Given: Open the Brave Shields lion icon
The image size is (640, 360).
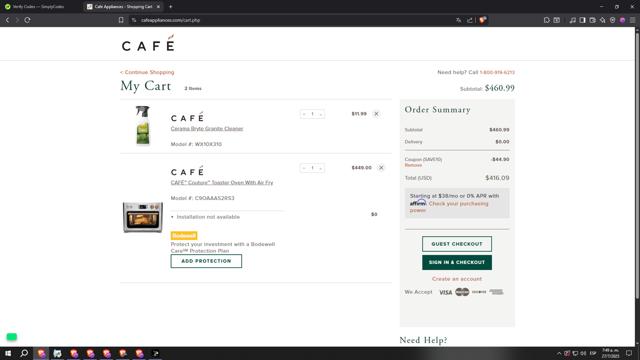Looking at the screenshot, I should click(482, 20).
